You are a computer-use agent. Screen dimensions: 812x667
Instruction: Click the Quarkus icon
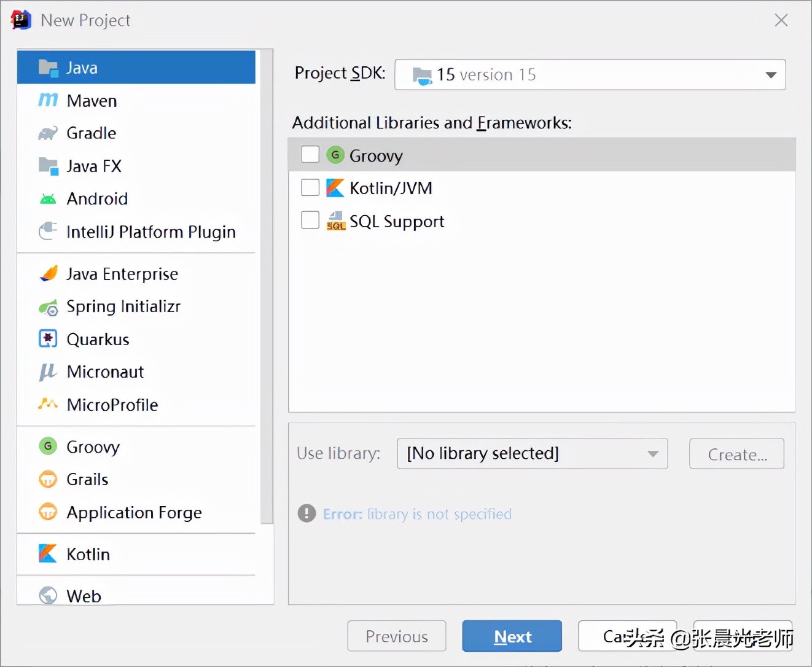48,339
